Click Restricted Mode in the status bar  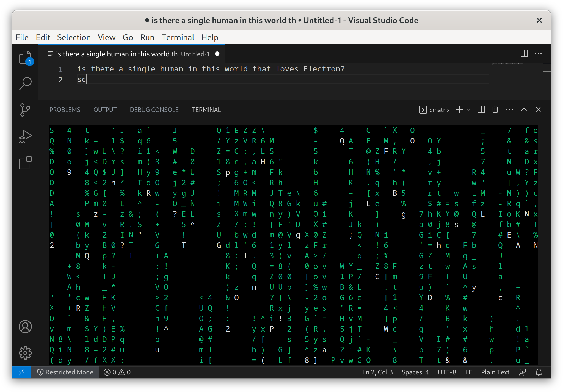point(65,372)
